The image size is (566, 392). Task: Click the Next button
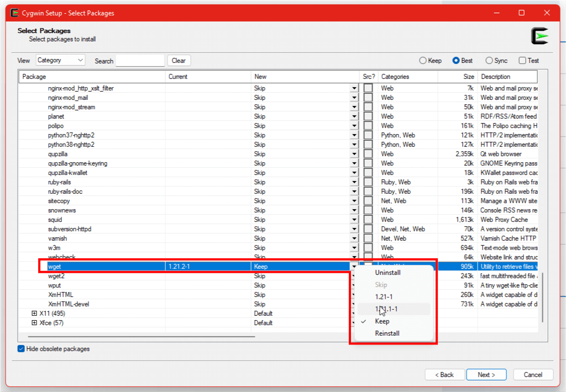click(x=486, y=375)
